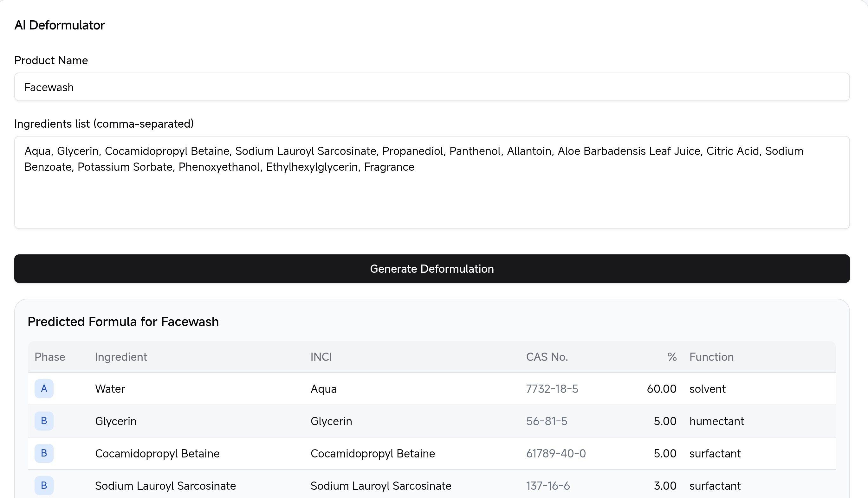Click CAS number 137-16-6
The width and height of the screenshot is (868, 498).
click(548, 486)
